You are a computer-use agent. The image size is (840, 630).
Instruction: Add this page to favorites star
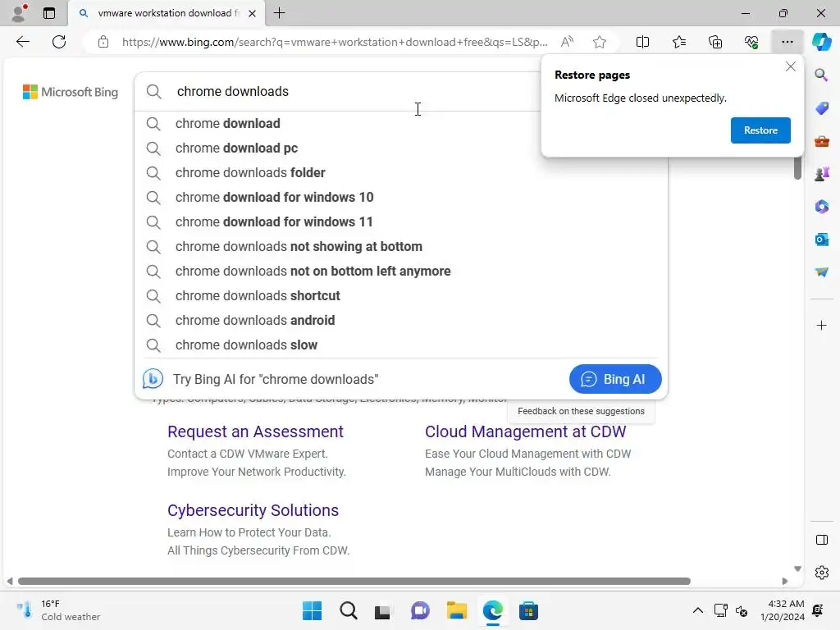coord(600,42)
